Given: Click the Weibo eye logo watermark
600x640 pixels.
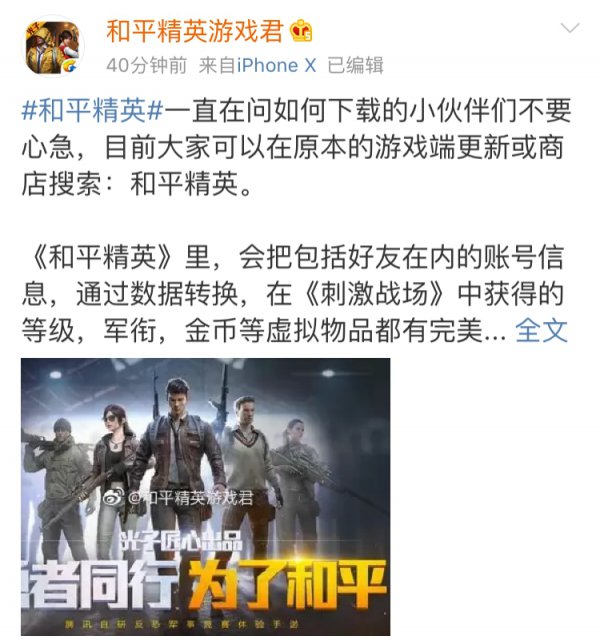Looking at the screenshot, I should 113,497.
